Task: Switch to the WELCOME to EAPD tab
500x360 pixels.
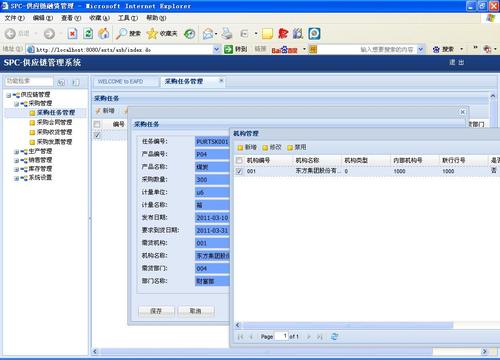Action: click(125, 82)
